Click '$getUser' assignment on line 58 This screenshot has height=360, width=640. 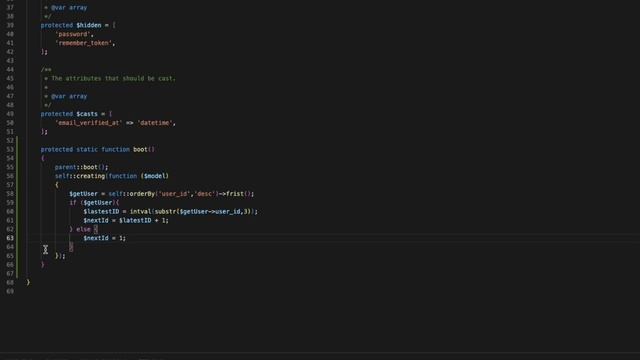tap(83, 194)
